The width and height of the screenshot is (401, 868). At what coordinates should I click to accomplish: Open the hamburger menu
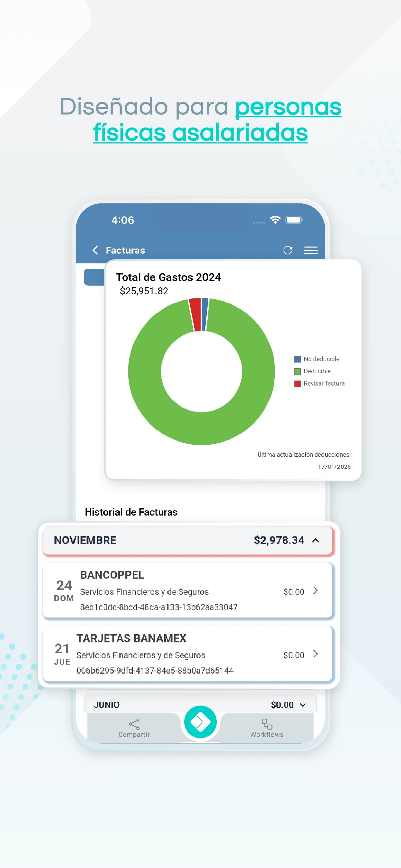(311, 250)
